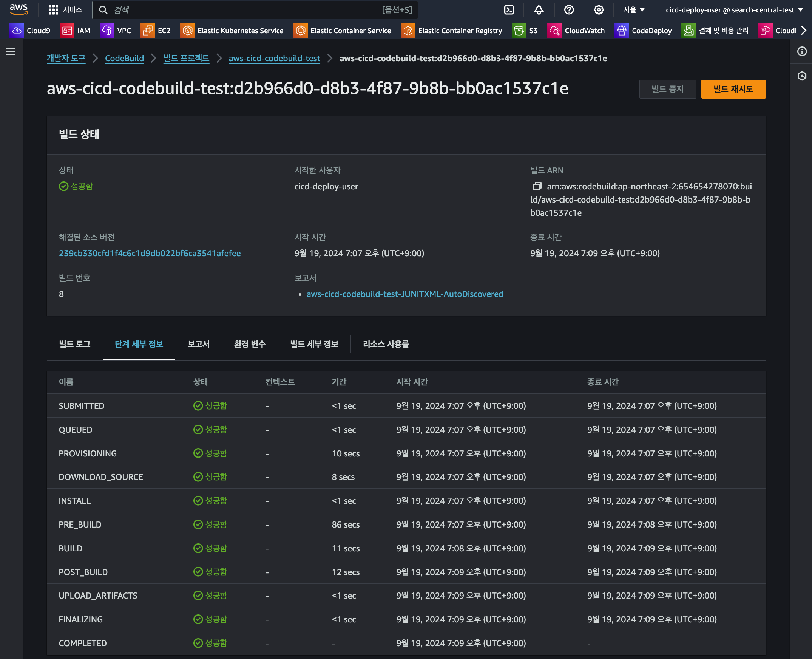Click the 빌드 재시도 button
This screenshot has width=812, height=659.
733,89
